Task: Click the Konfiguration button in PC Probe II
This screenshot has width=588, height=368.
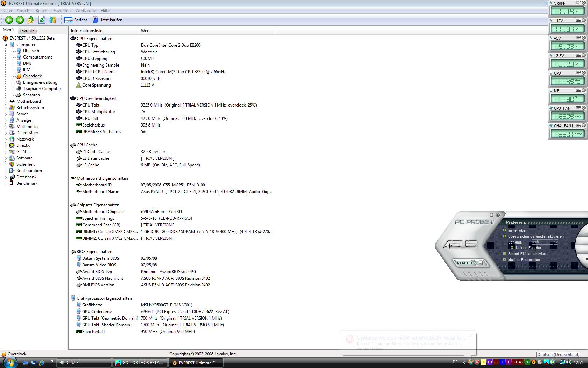Action: (x=465, y=263)
